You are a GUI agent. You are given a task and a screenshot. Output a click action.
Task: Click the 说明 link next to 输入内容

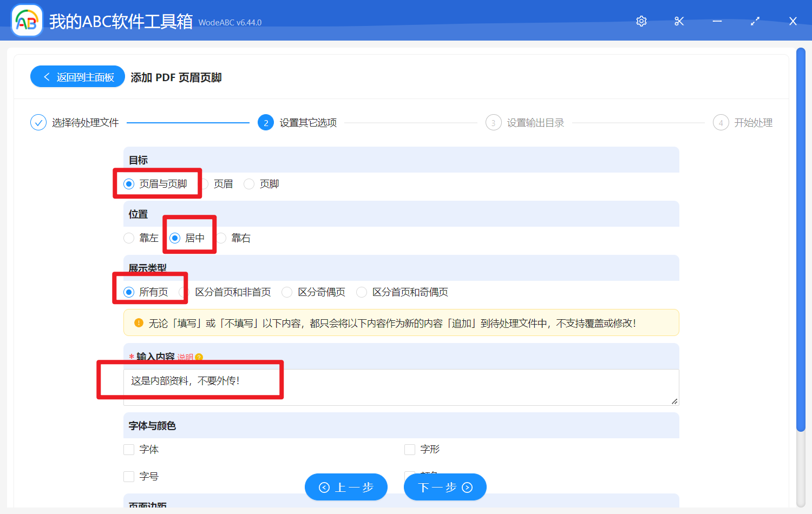coord(185,357)
